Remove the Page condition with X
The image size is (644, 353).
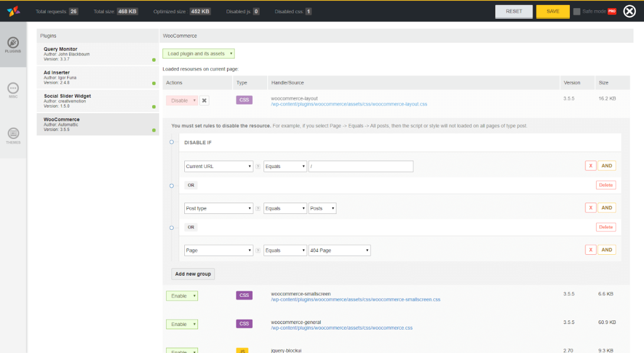[x=591, y=249]
